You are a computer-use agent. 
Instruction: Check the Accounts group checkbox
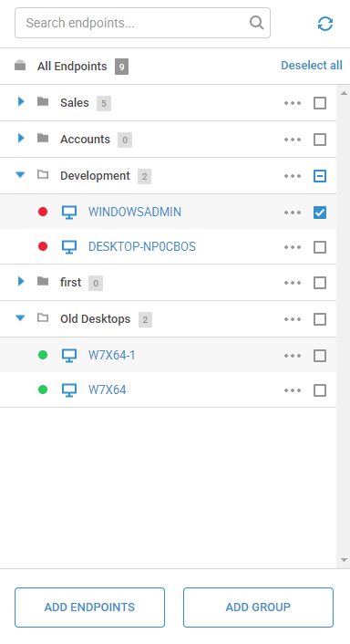pyautogui.click(x=320, y=140)
